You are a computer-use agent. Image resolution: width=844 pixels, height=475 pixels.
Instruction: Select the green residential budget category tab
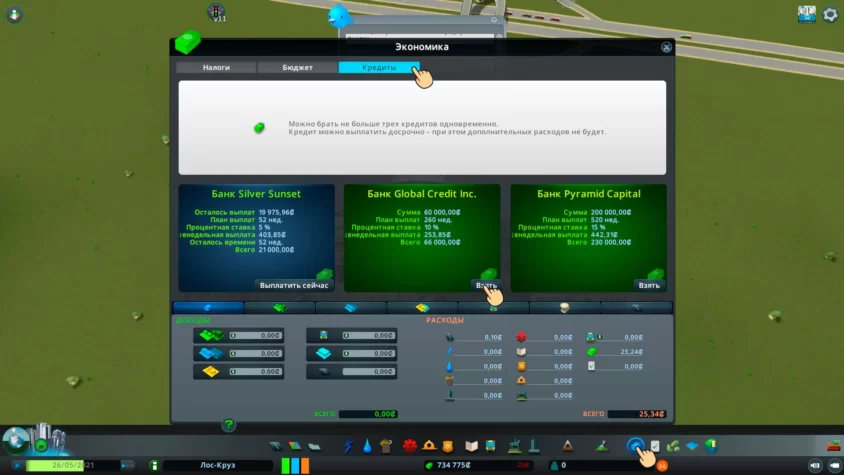coord(279,308)
